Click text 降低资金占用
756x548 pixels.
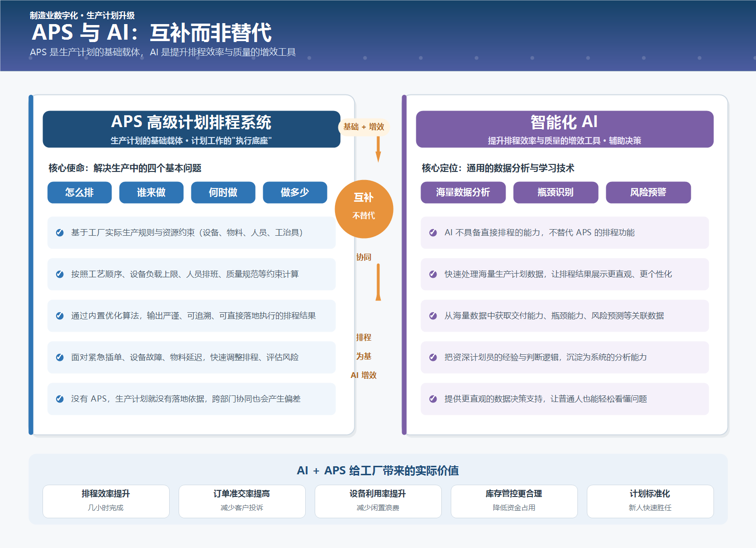click(514, 508)
